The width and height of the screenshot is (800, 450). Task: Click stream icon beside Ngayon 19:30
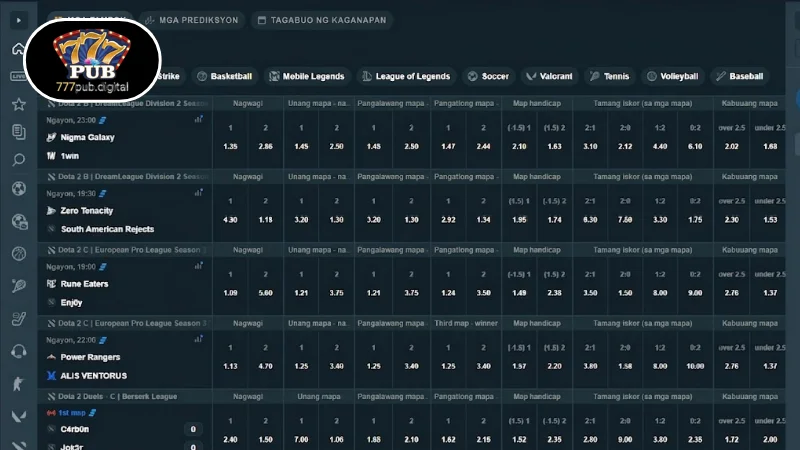103,194
